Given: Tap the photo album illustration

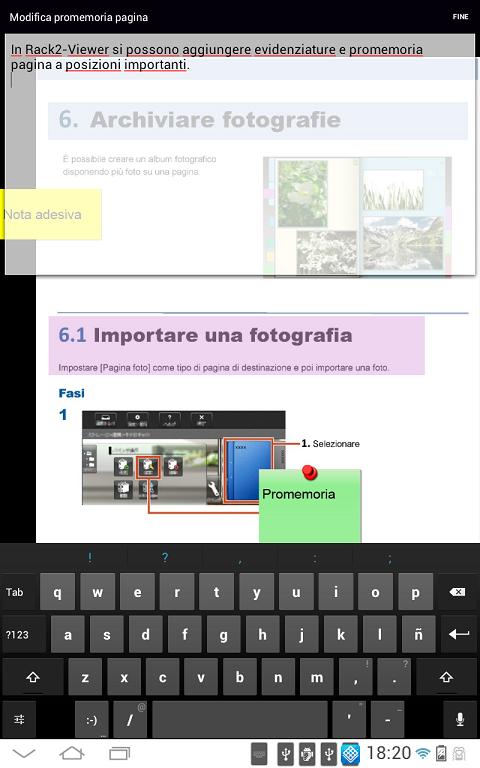Looking at the screenshot, I should click(x=357, y=216).
